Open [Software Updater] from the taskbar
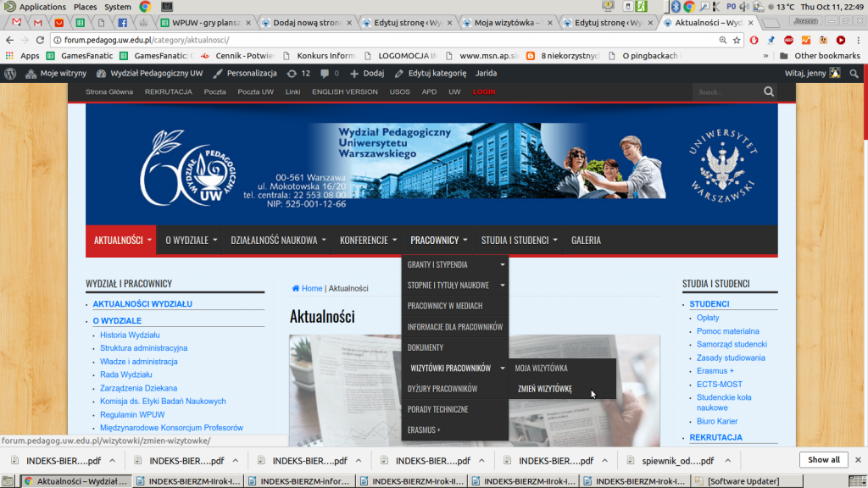 coord(748,481)
